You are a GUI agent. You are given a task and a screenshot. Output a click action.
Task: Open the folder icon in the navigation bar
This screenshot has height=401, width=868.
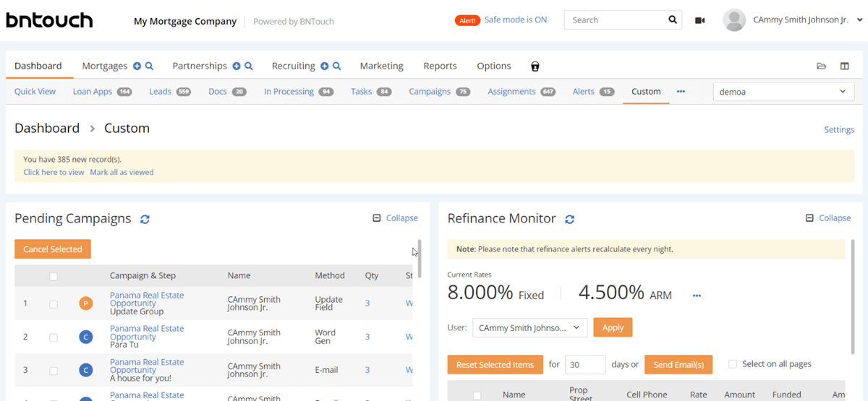[x=822, y=66]
